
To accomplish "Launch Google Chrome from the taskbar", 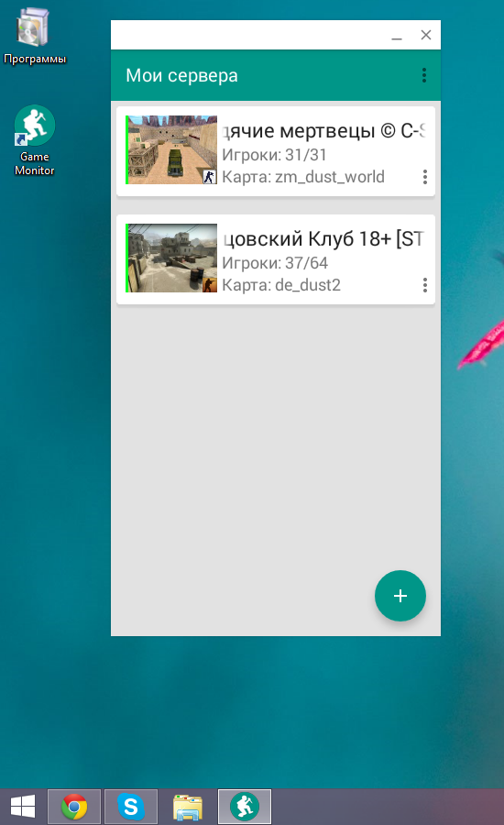I will click(74, 807).
